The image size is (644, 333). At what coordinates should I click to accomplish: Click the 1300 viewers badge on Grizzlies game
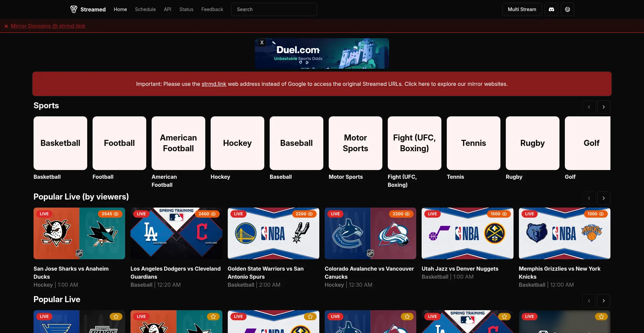click(596, 214)
